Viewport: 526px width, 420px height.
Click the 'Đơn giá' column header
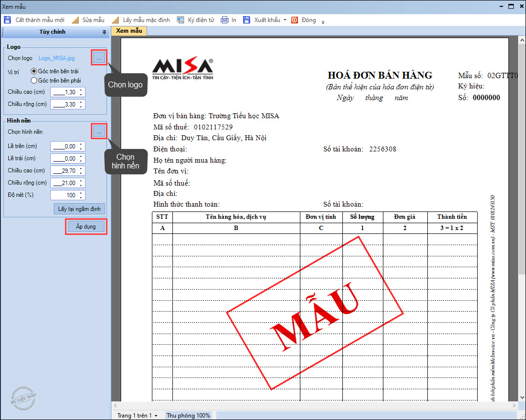(x=405, y=217)
